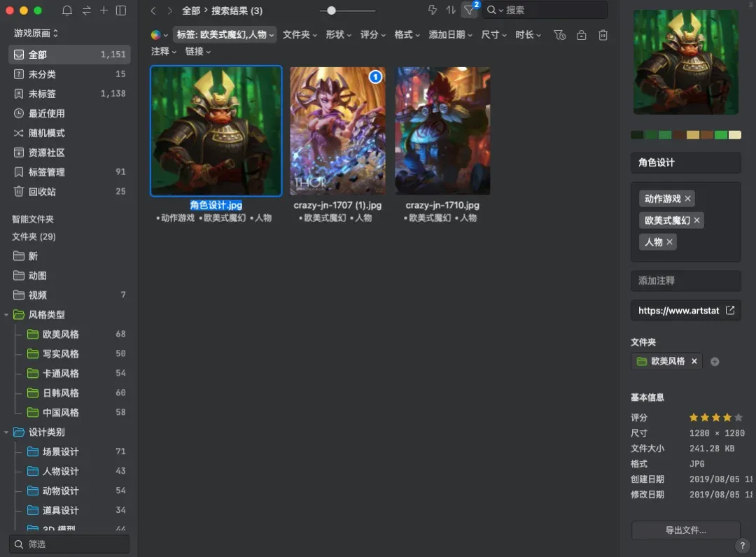Viewport: 756px width, 557px height.
Task: Select 全部 in the sidebar
Action: point(69,55)
